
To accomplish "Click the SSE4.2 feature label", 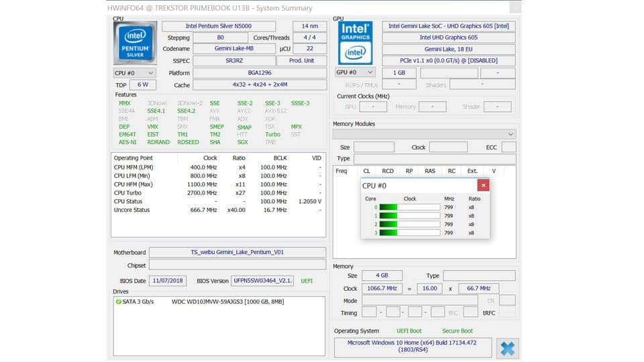I will (186, 111).
